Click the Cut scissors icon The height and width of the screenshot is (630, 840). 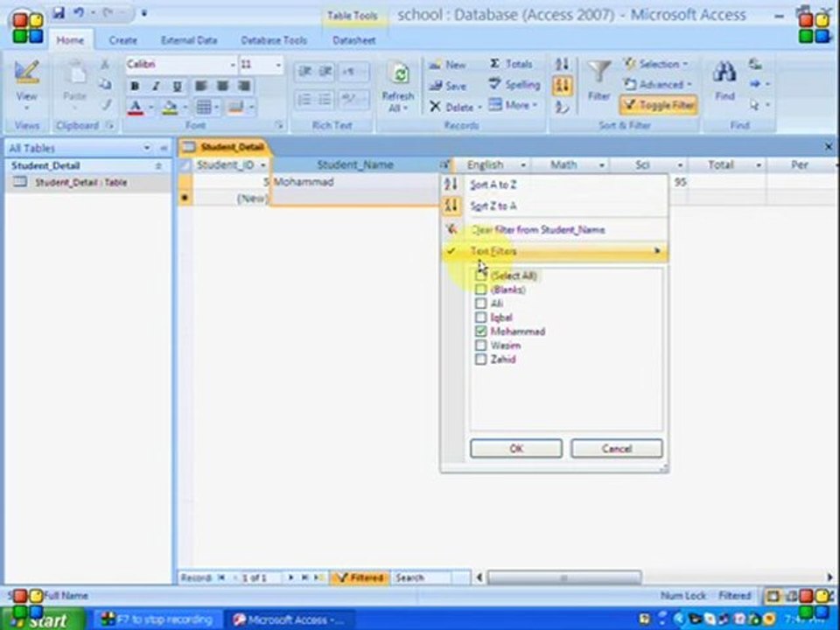tap(105, 65)
